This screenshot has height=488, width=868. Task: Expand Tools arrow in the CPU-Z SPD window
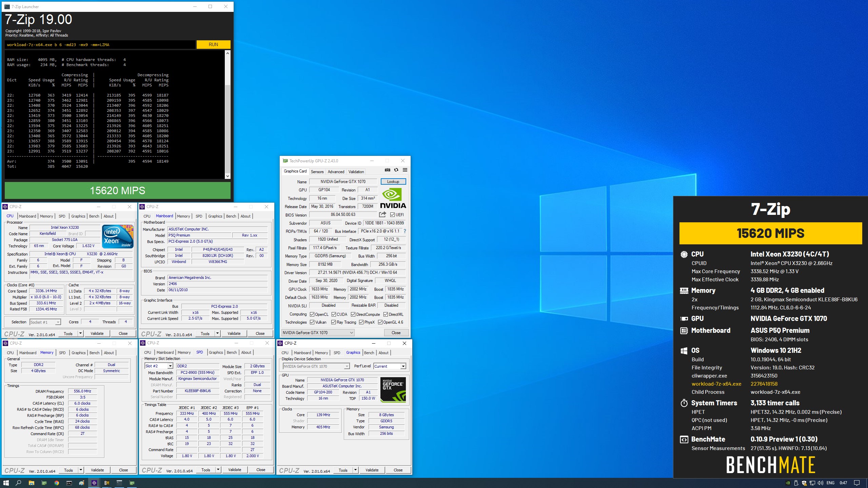click(x=218, y=470)
